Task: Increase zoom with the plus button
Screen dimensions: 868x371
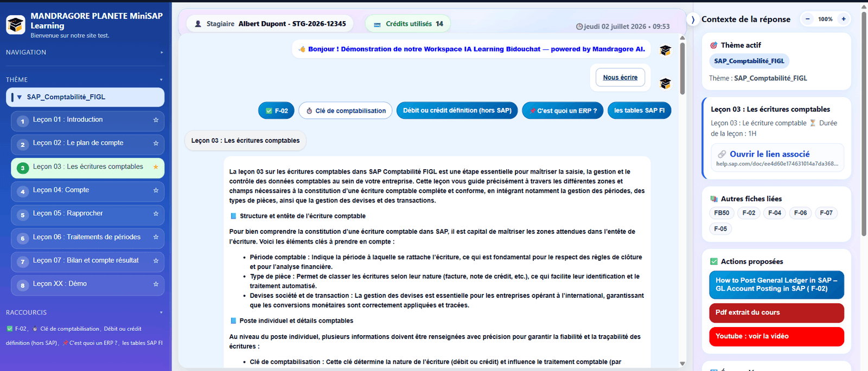Action: tap(844, 19)
